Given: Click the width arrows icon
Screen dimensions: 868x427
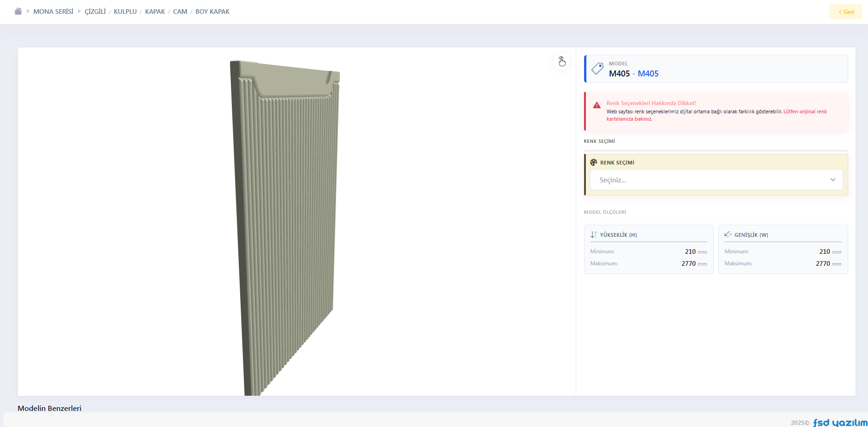Looking at the screenshot, I should pyautogui.click(x=728, y=235).
